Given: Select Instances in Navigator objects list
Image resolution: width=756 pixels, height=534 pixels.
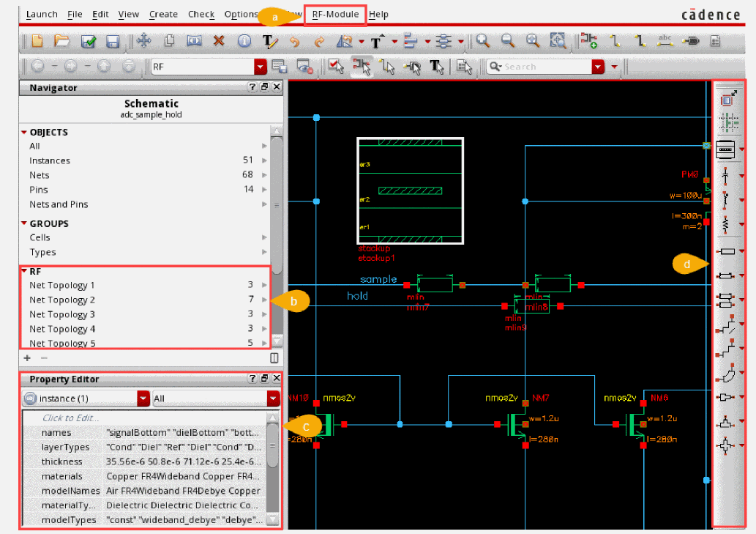Looking at the screenshot, I should coord(50,160).
